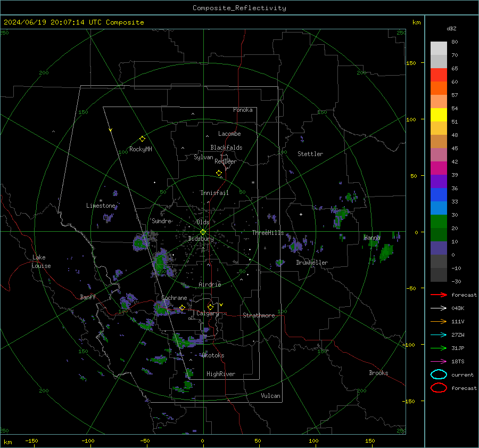Click the magenta 18TS arrow icon

click(x=439, y=362)
